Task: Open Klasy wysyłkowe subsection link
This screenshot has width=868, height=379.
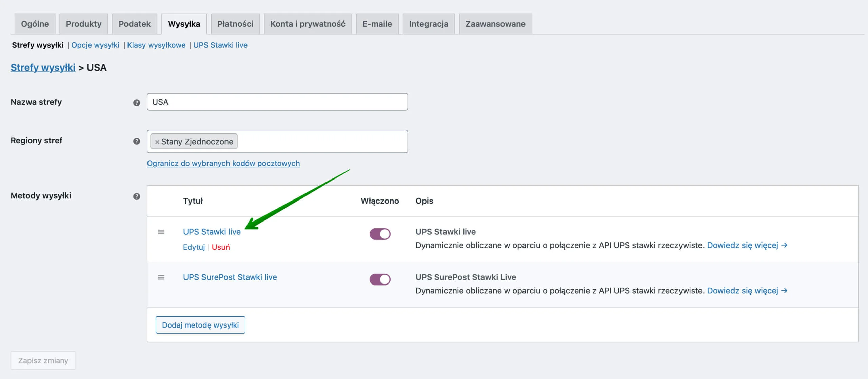Action: click(x=156, y=45)
